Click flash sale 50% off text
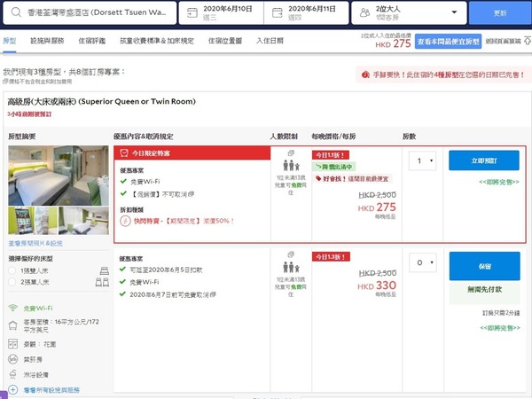 click(x=184, y=221)
